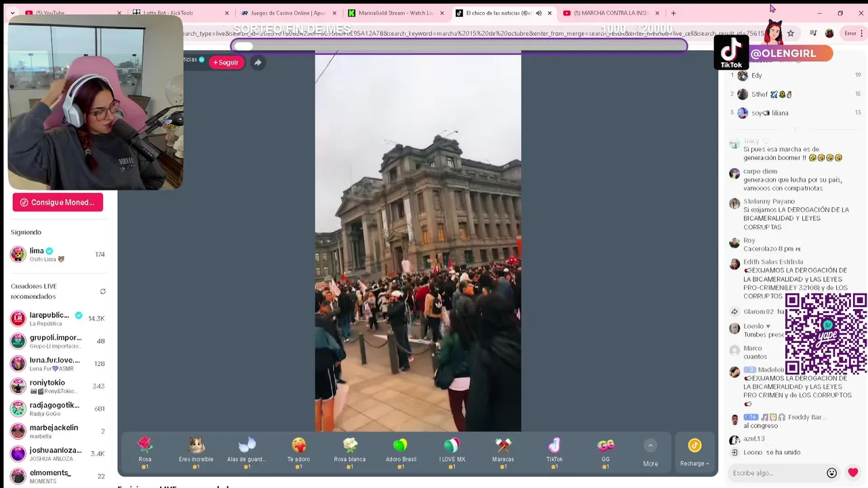Send the Te adoro gift
This screenshot has height=488, width=868.
298,452
